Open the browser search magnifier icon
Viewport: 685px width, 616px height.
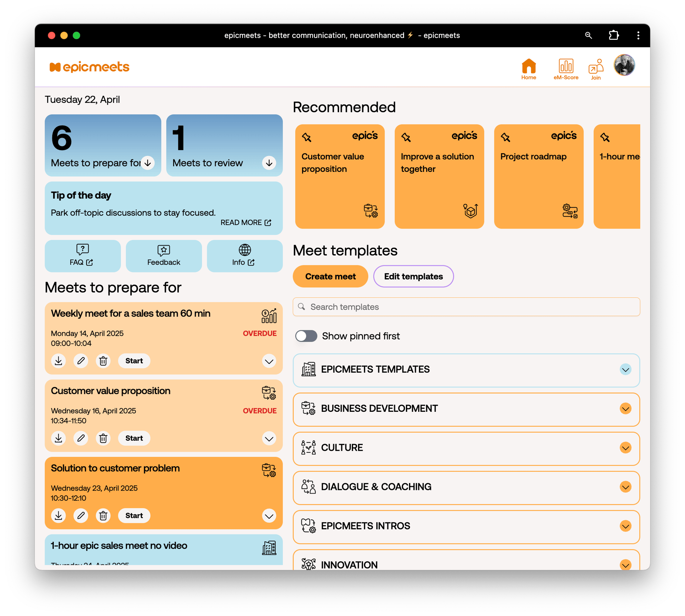point(588,35)
